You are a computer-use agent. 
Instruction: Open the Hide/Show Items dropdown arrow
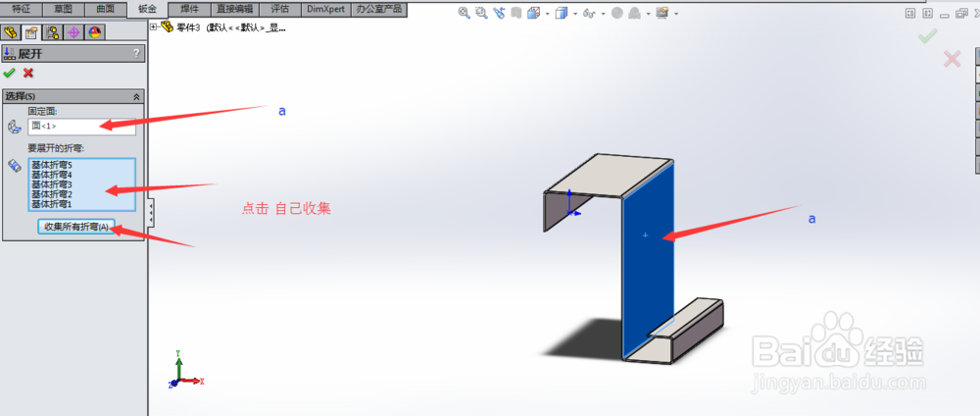603,14
